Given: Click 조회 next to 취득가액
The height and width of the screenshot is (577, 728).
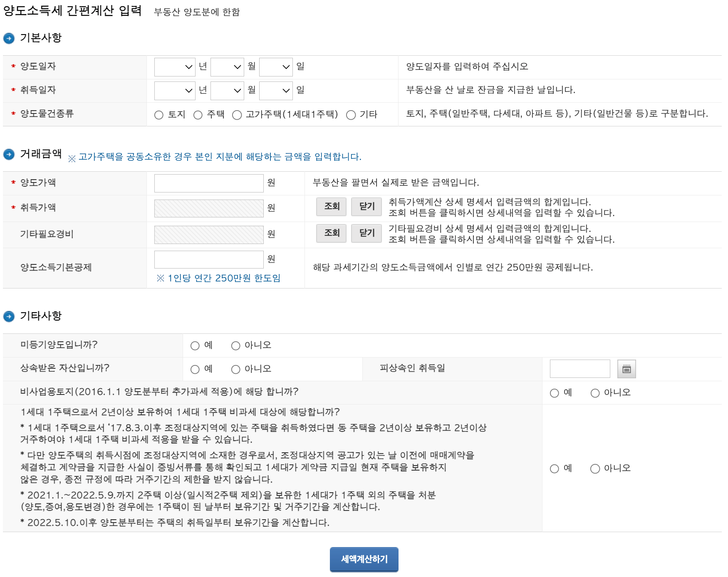Looking at the screenshot, I should 331,207.
